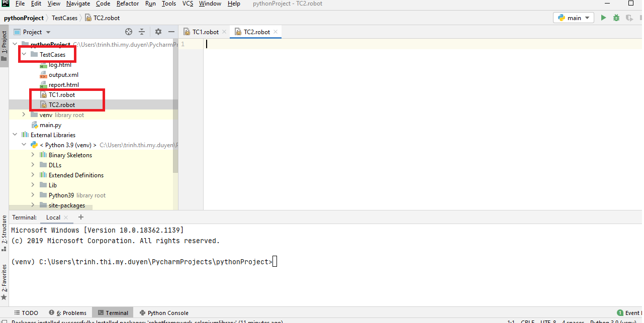Viewport: 644px width, 323px height.
Task: Close the TC2.robot editor tab
Action: pyautogui.click(x=275, y=32)
